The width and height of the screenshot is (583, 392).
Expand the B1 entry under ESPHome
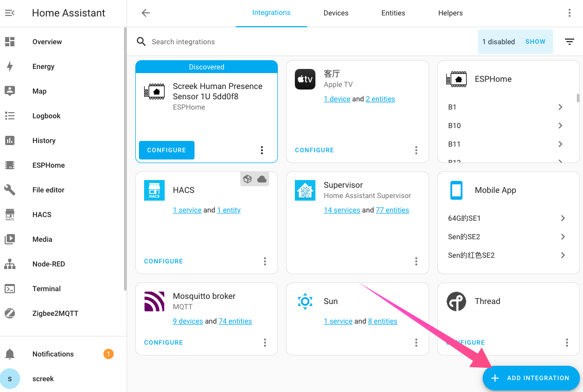pyautogui.click(x=560, y=107)
